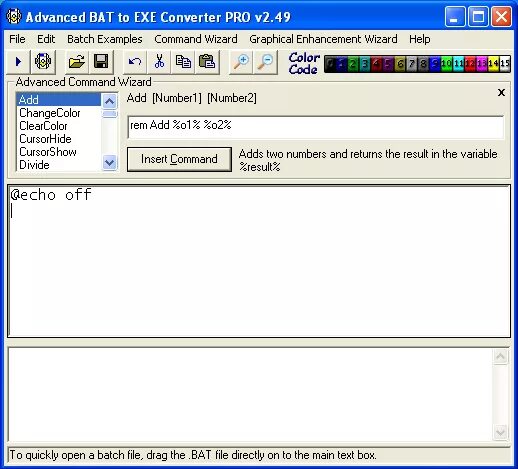Pick color code 13 magenta swatch
Screen dimensions: 518x469
pyautogui.click(x=481, y=63)
